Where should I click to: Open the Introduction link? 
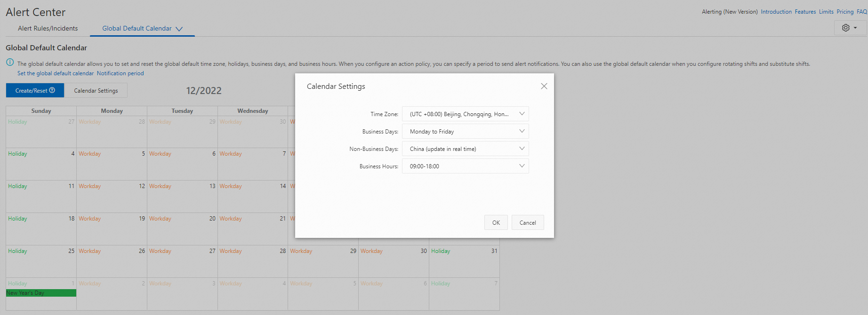point(776,12)
